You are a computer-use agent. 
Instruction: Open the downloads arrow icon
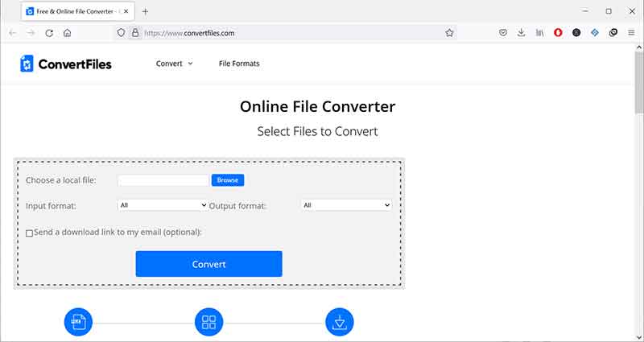tap(521, 33)
